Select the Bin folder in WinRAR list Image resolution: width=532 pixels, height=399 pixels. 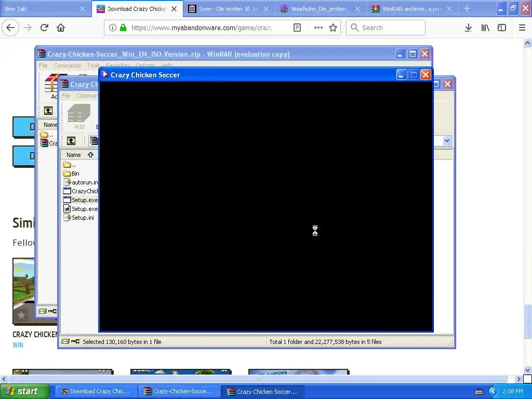[72, 174]
